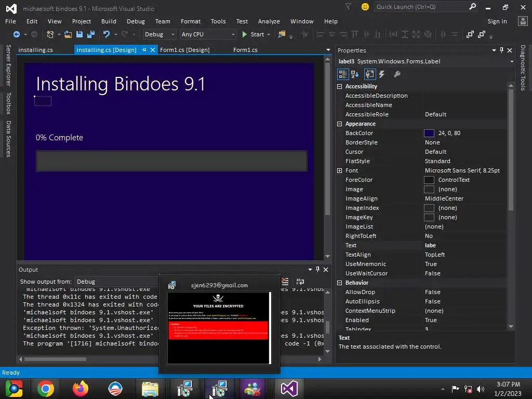532x399 pixels.
Task: Open the Build menu
Action: click(x=109, y=21)
